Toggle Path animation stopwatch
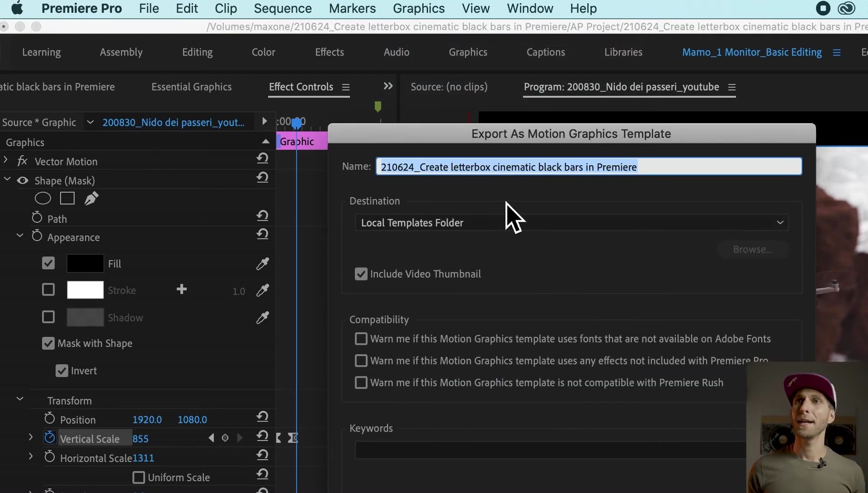The width and height of the screenshot is (868, 493). 37,218
